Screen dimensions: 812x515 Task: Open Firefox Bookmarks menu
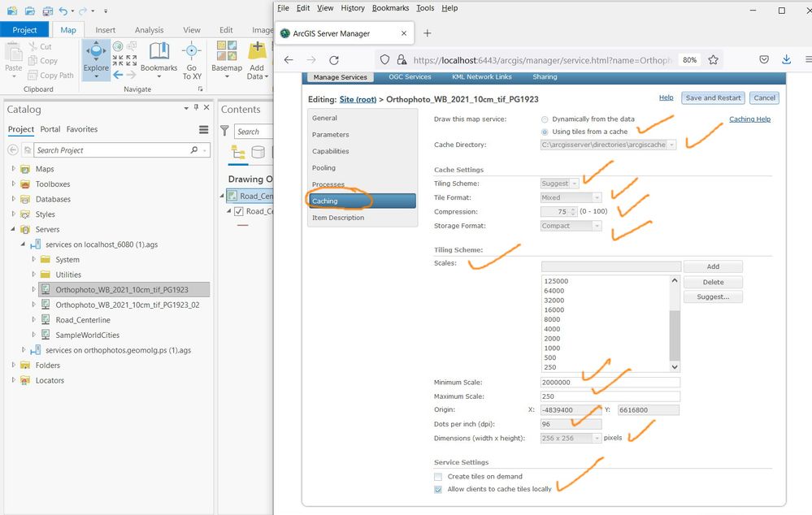pyautogui.click(x=390, y=8)
